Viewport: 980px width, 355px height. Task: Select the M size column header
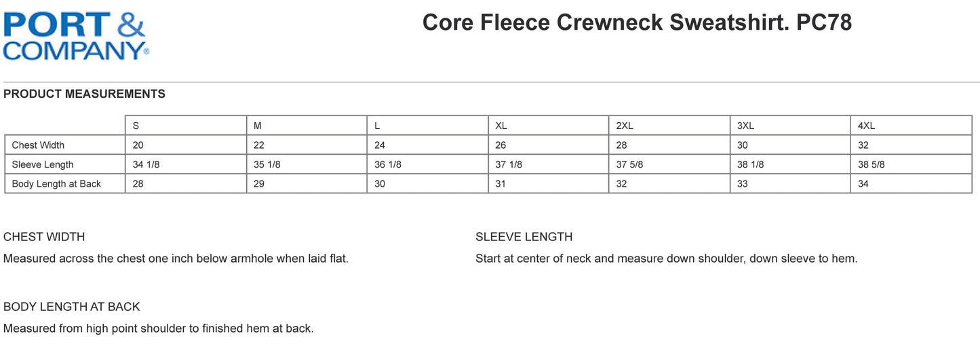point(258,126)
